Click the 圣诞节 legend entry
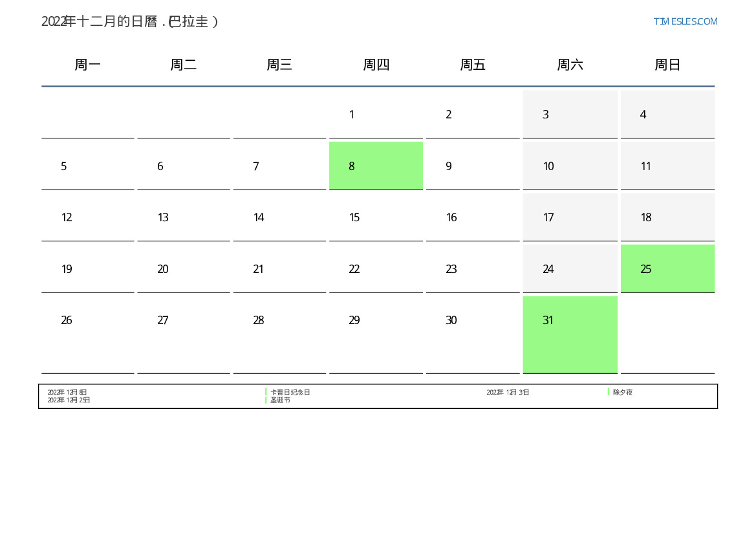Screen dimensions: 756x535 coord(280,400)
